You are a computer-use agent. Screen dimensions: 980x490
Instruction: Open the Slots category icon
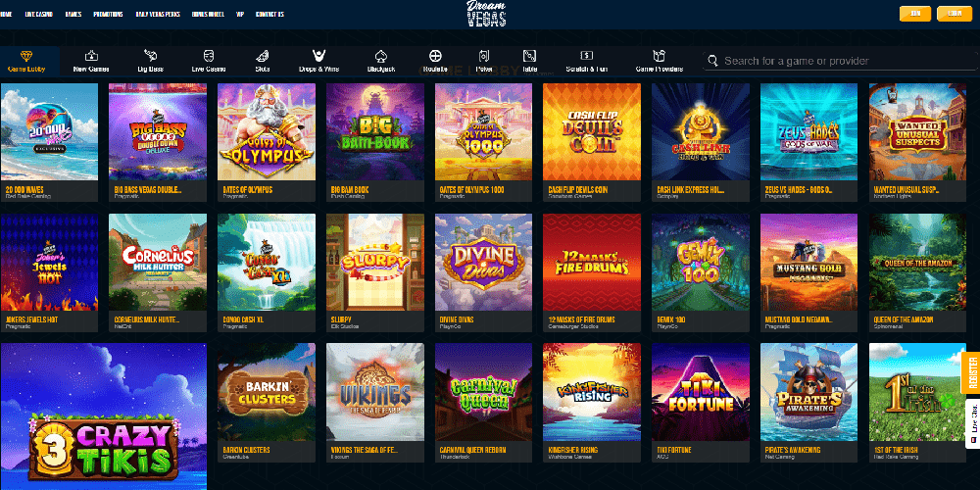pyautogui.click(x=263, y=61)
